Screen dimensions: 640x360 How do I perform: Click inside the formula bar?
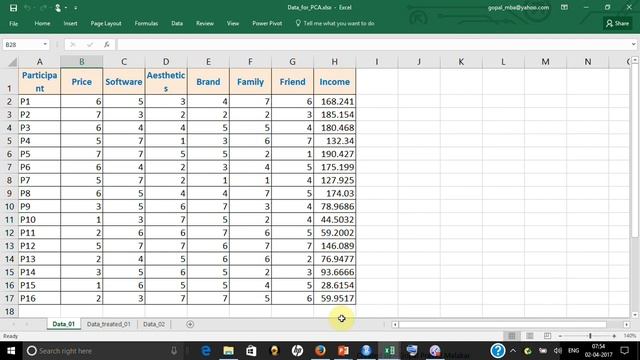tap(373, 44)
